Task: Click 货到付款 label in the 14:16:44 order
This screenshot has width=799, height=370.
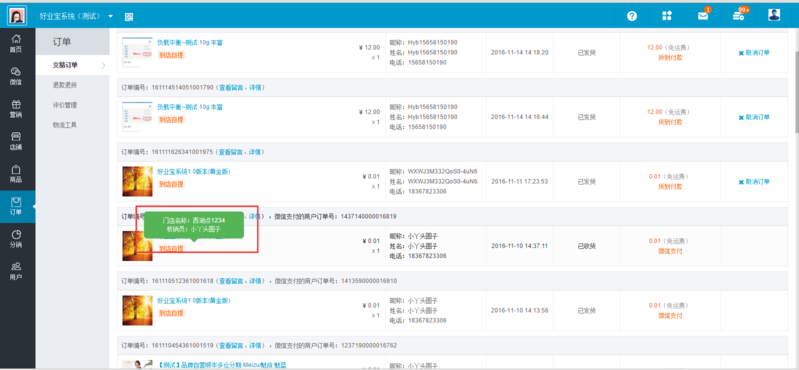Action: [x=670, y=122]
